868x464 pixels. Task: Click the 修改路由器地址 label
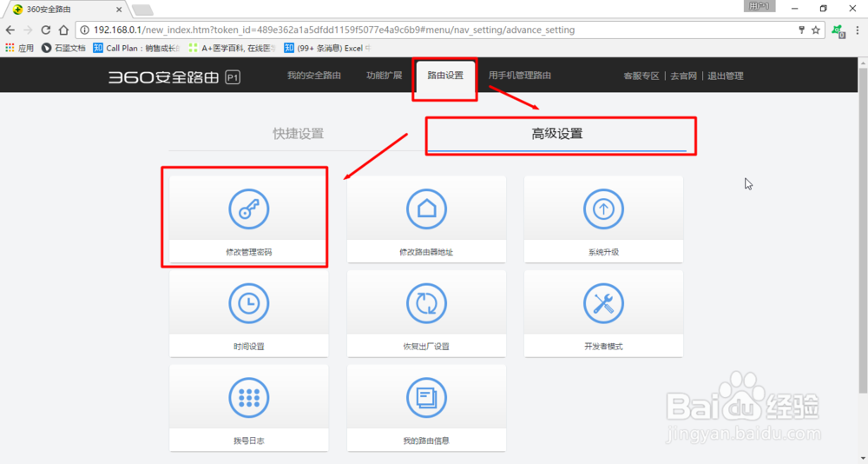(426, 252)
